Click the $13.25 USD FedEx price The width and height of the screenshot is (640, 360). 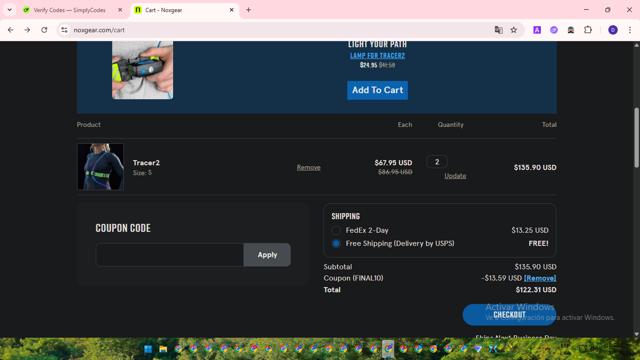(x=530, y=230)
